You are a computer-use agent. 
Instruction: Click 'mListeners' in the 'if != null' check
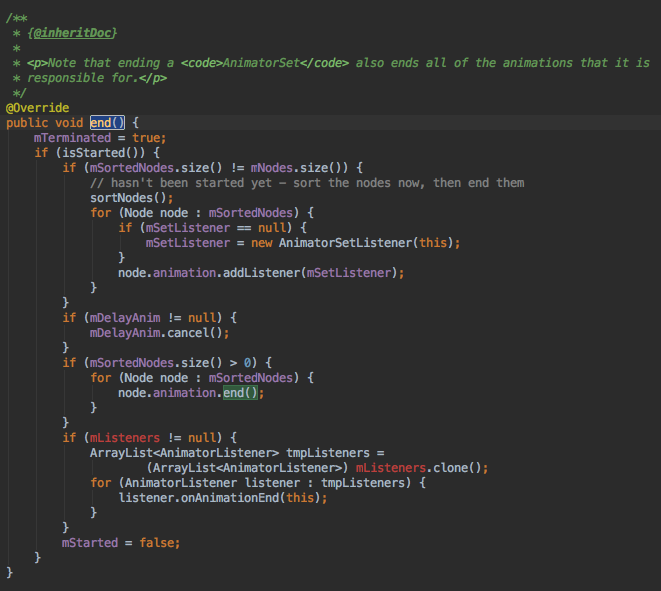(125, 438)
